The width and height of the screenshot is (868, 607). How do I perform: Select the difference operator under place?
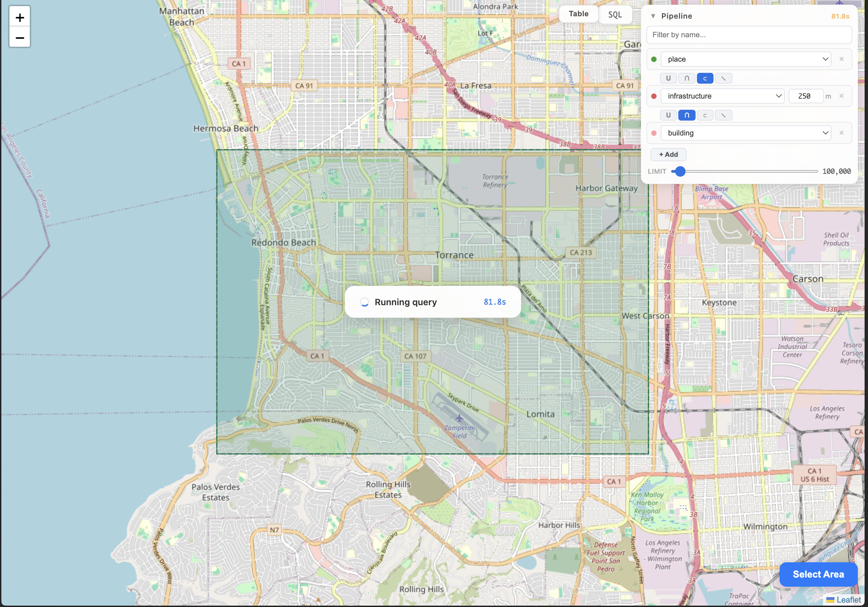[x=724, y=78]
